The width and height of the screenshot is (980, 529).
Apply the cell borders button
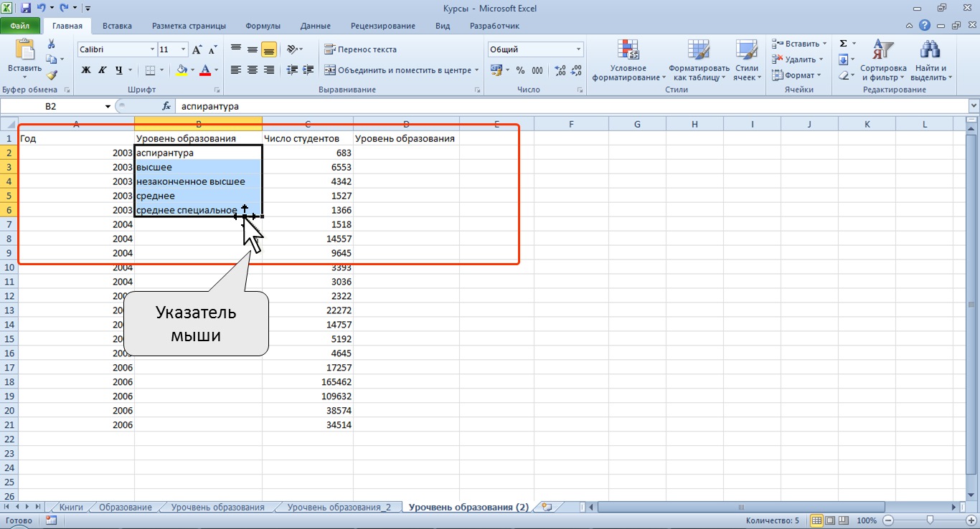pos(150,70)
